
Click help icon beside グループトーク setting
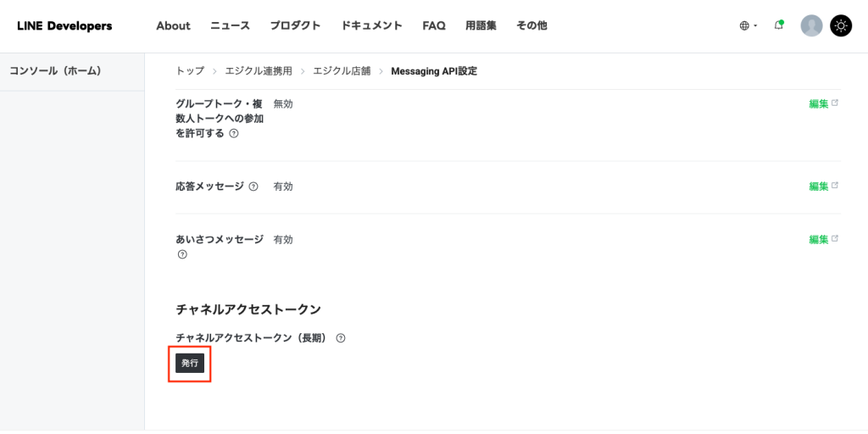234,133
